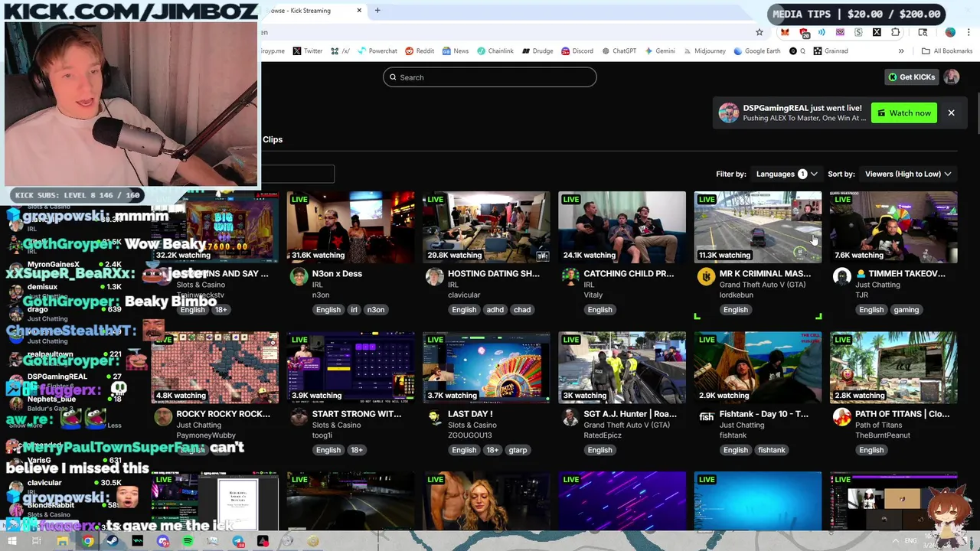
Task: Open the ROCKY ROCKY ROCK... stream title
Action: [x=223, y=414]
